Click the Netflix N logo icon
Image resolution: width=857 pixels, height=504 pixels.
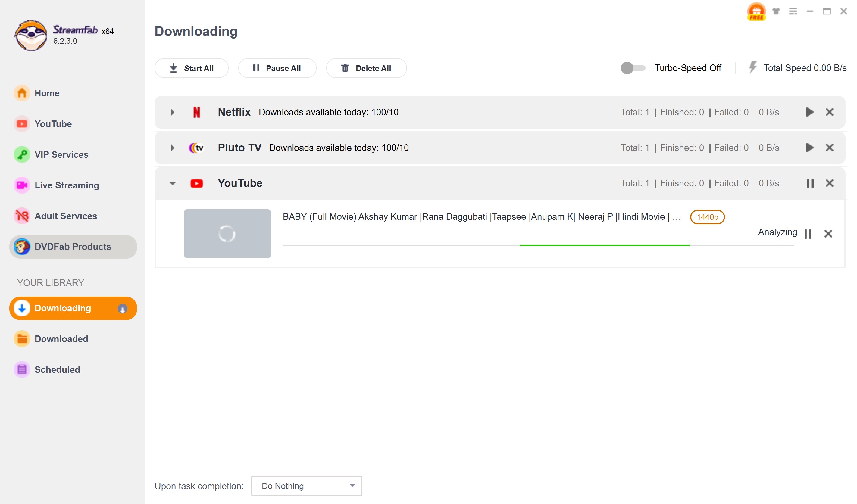(x=197, y=112)
